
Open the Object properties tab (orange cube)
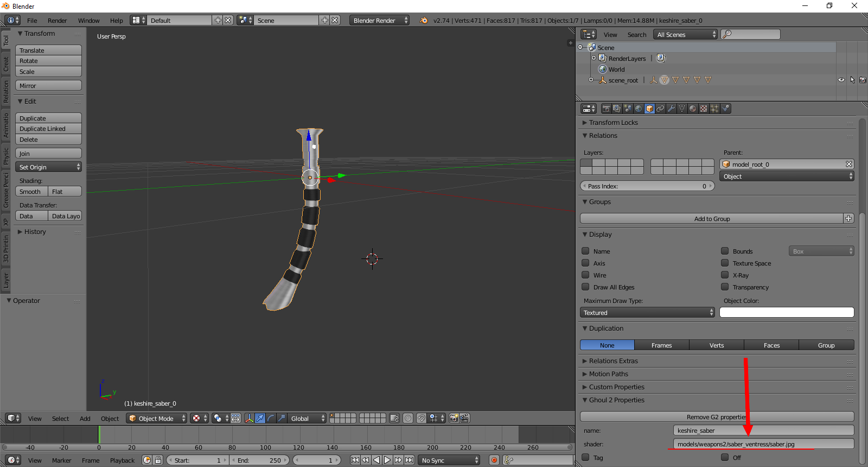649,109
